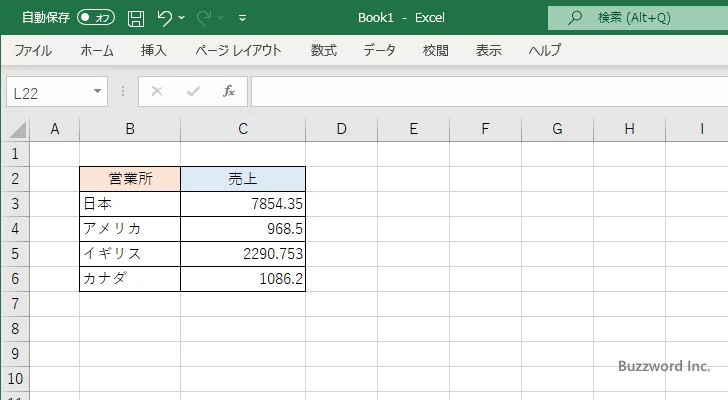Image resolution: width=728 pixels, height=400 pixels.
Task: Click the 売上 header cell
Action: point(243,179)
